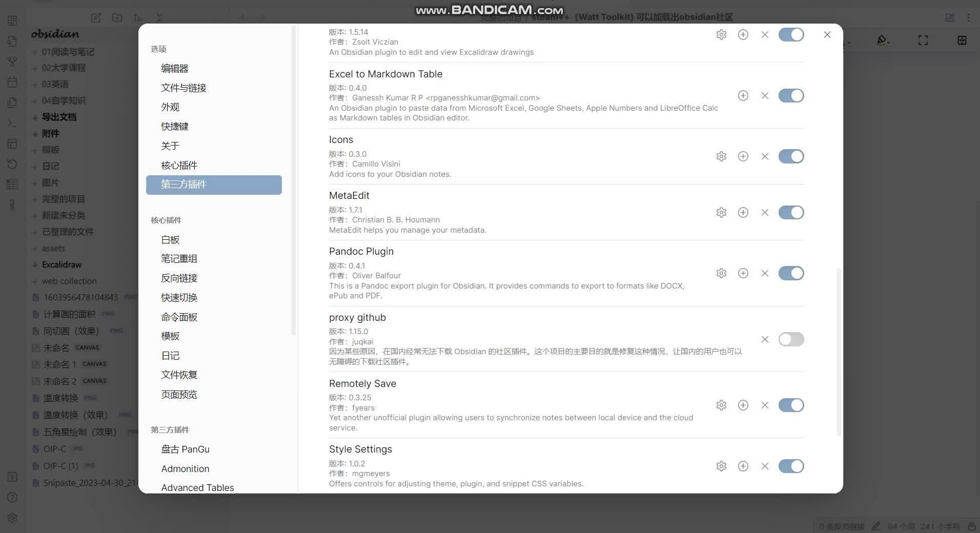The width and height of the screenshot is (980, 533).
Task: Enter fullscreen mode with the expand icon
Action: coord(923,40)
